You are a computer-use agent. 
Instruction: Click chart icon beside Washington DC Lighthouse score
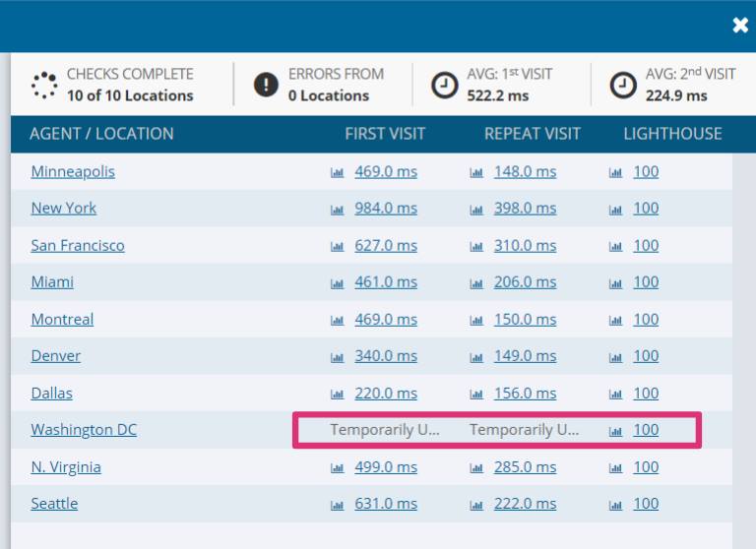click(616, 431)
